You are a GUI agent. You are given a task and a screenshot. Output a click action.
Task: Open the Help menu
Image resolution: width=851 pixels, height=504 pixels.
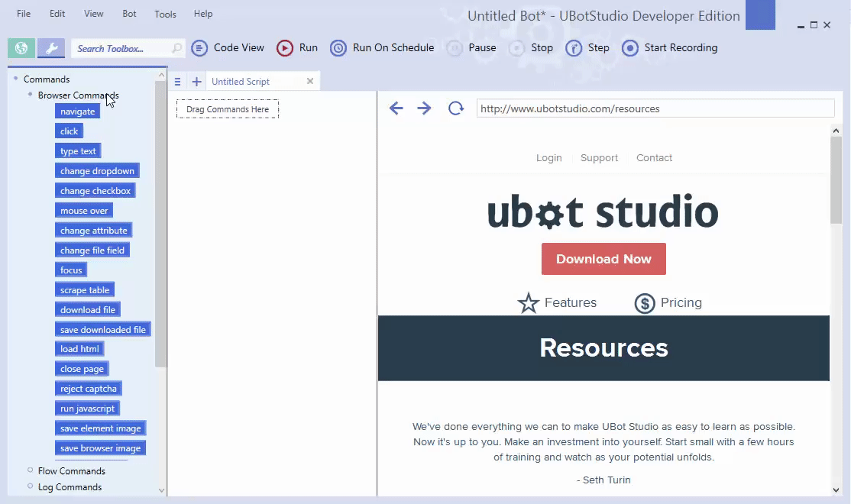pos(203,14)
